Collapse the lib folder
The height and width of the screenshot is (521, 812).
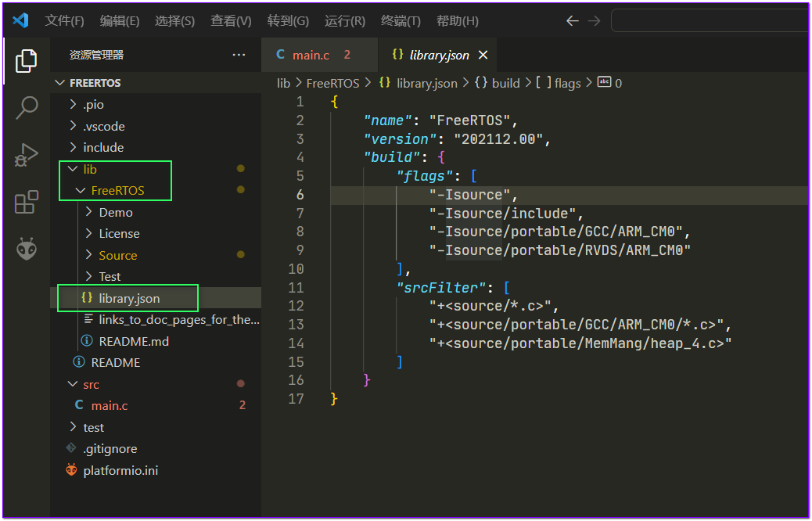73,169
